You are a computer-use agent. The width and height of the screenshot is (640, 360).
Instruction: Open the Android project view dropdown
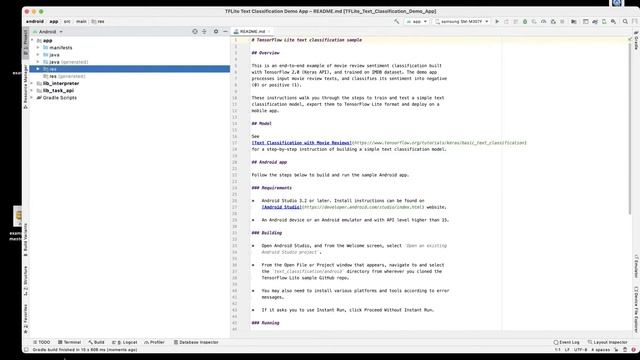pos(48,31)
